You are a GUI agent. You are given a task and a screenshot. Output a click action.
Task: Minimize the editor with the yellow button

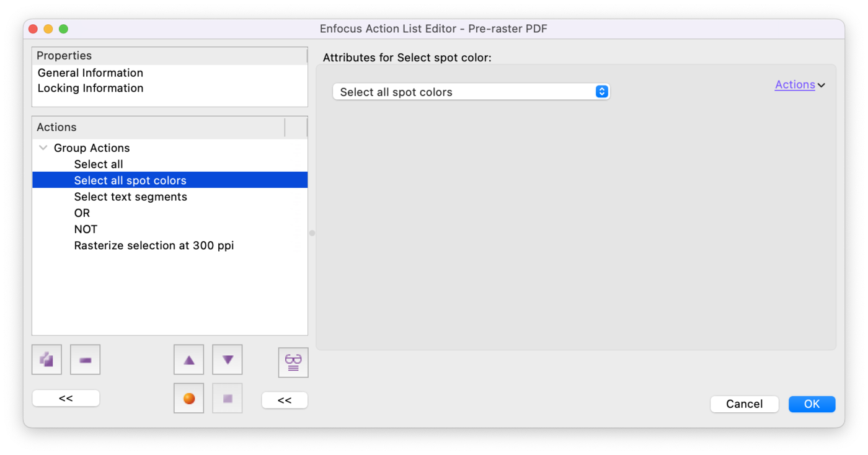tap(48, 29)
